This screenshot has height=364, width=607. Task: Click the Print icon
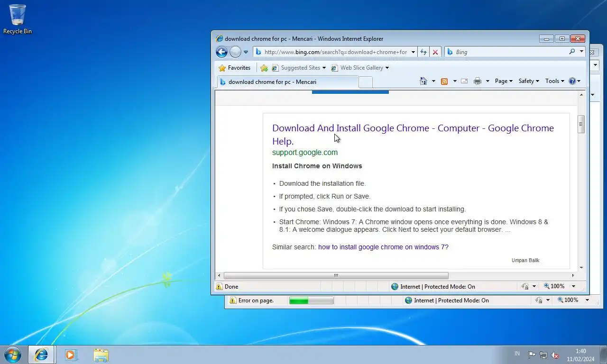click(x=478, y=81)
